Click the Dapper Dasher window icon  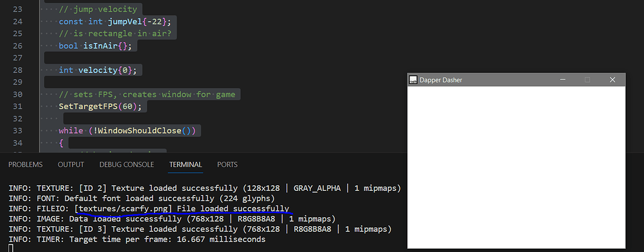pos(413,80)
